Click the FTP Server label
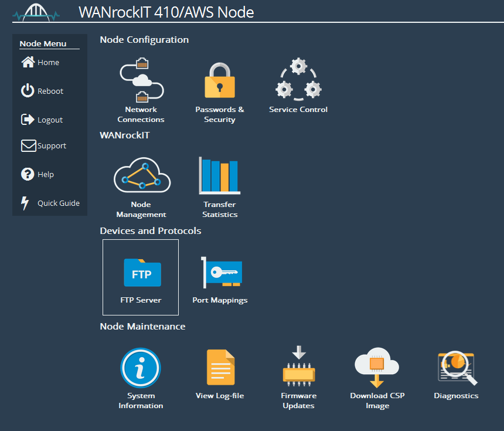 click(141, 300)
